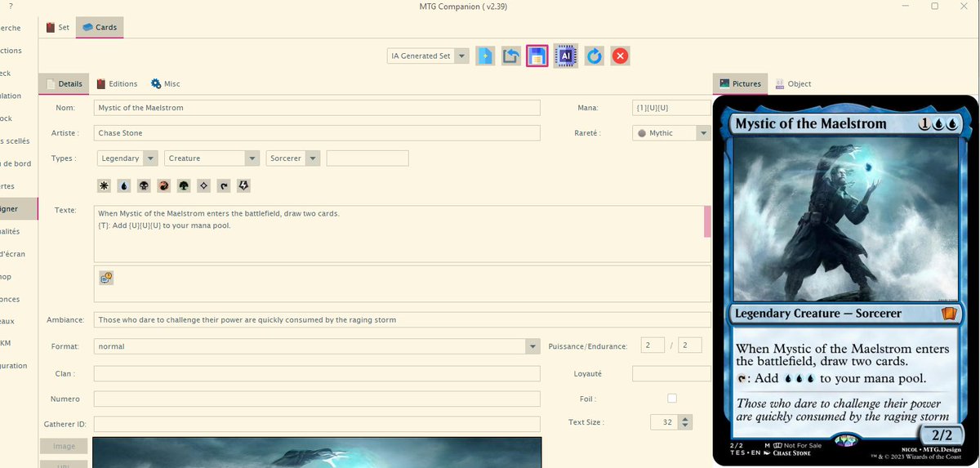Image resolution: width=980 pixels, height=468 pixels.
Task: Insert the white mana sun symbol
Action: point(104,186)
